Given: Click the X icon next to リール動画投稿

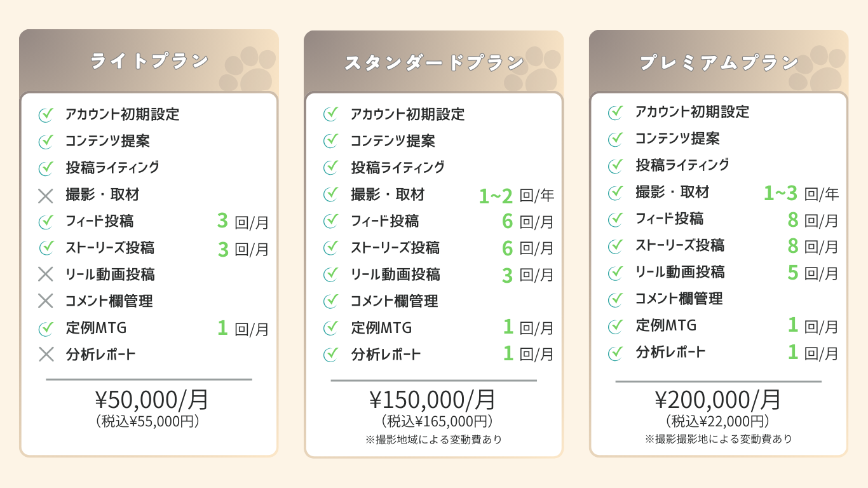Looking at the screenshot, I should tap(46, 274).
